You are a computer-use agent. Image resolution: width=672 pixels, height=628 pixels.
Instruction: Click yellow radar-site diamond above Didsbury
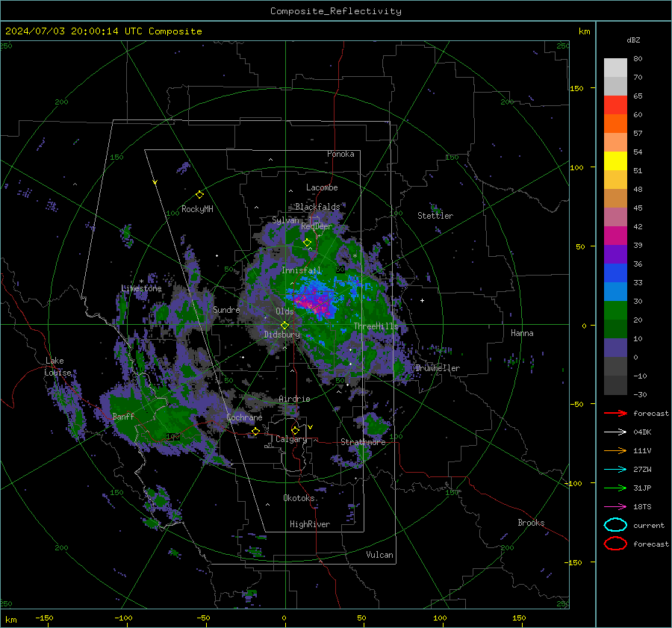[x=284, y=326]
